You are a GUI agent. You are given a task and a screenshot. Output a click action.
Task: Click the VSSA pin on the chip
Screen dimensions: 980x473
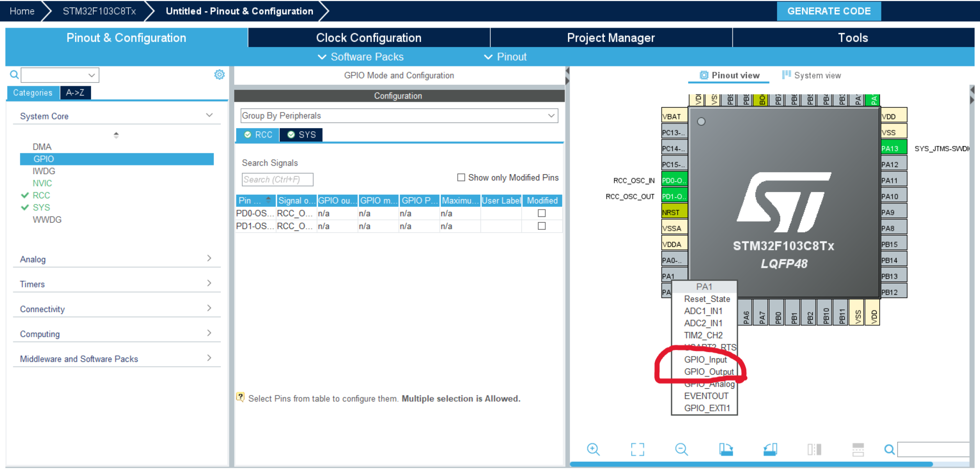pyautogui.click(x=674, y=228)
